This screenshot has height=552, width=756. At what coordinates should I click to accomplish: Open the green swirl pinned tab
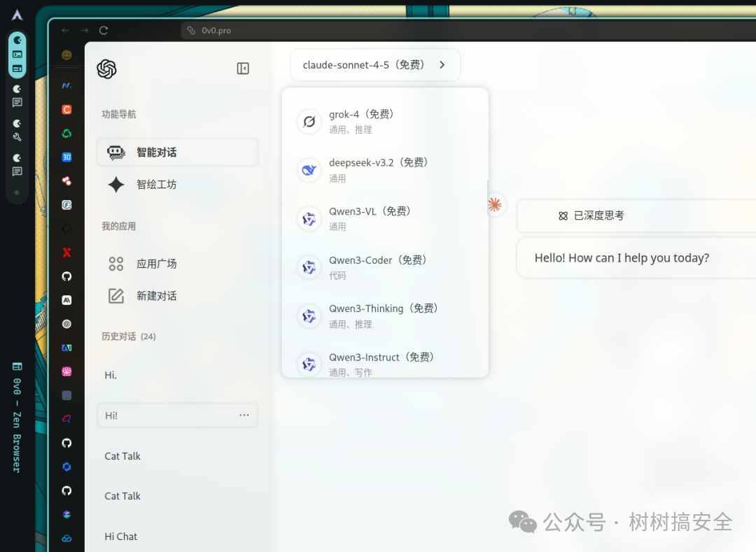click(x=66, y=134)
